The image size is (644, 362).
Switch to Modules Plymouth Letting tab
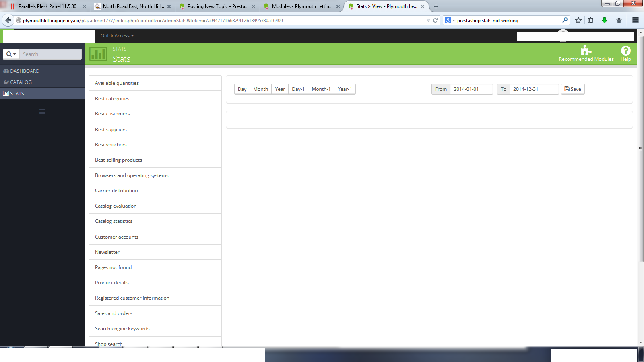(302, 6)
